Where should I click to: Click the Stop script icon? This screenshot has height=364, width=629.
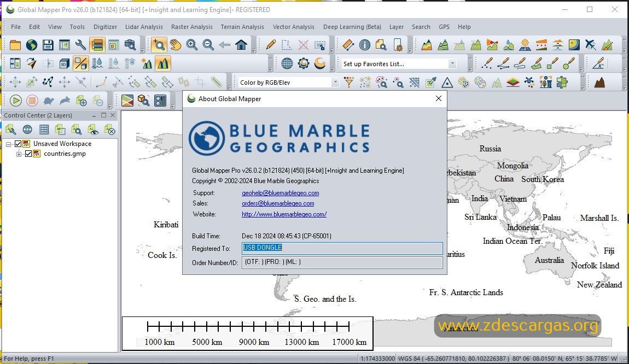(x=32, y=100)
